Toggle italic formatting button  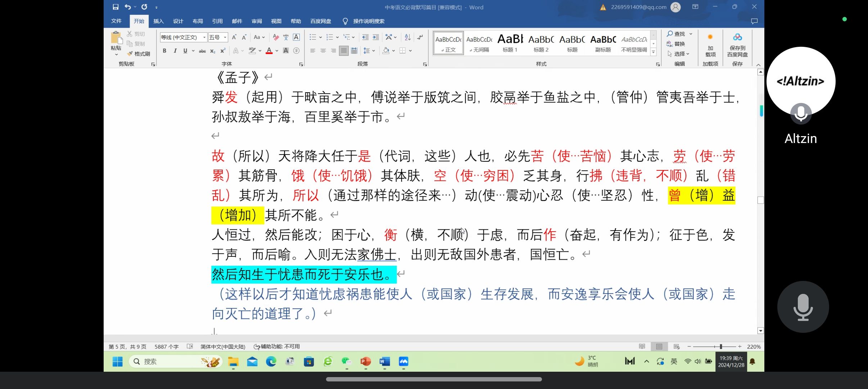click(x=175, y=51)
